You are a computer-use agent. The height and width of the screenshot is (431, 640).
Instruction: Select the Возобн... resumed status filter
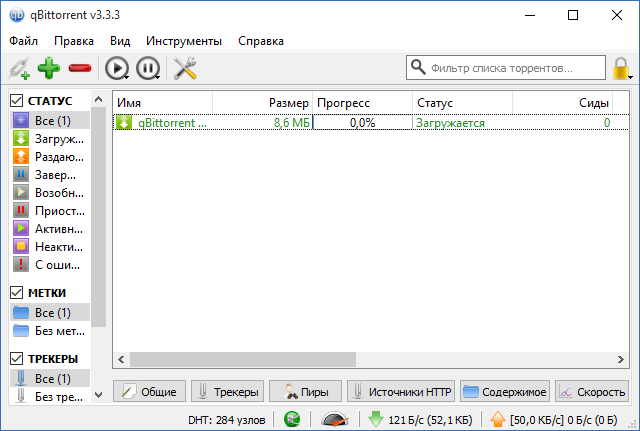[x=50, y=193]
